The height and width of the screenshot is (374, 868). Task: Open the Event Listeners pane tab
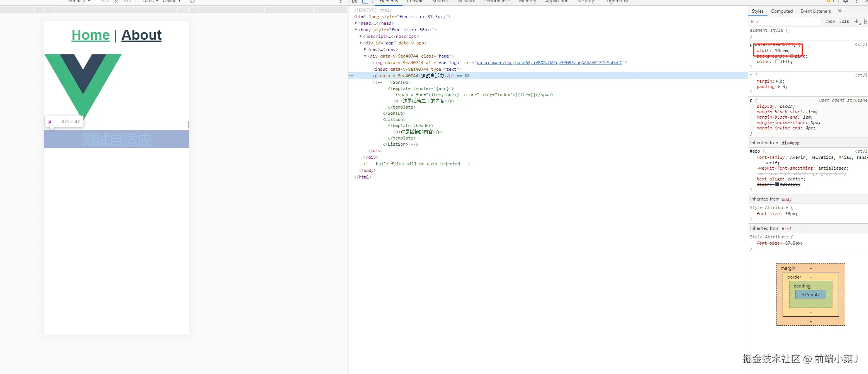pos(815,11)
